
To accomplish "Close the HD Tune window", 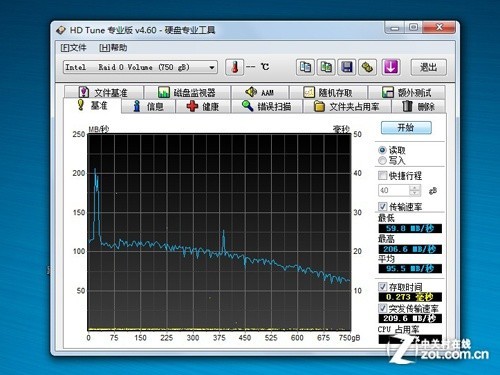I will pyautogui.click(x=439, y=28).
